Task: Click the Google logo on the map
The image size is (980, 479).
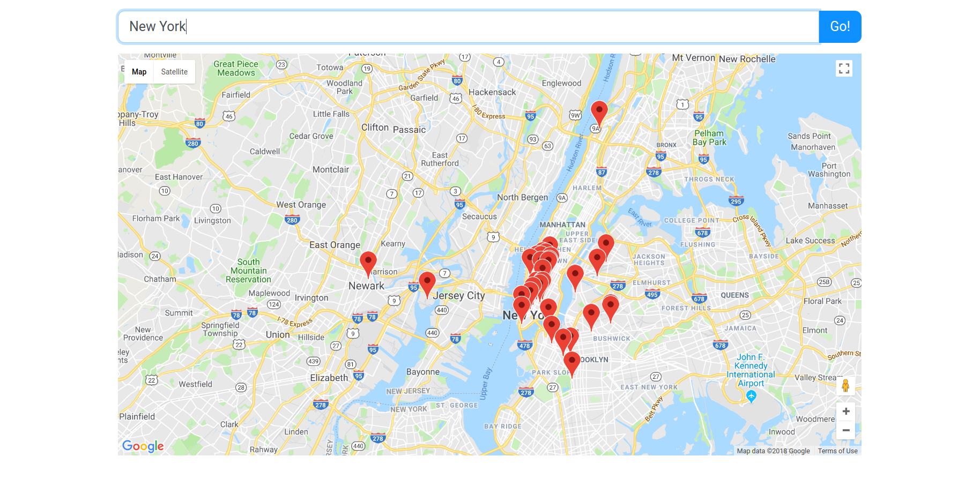Action: pos(143,446)
